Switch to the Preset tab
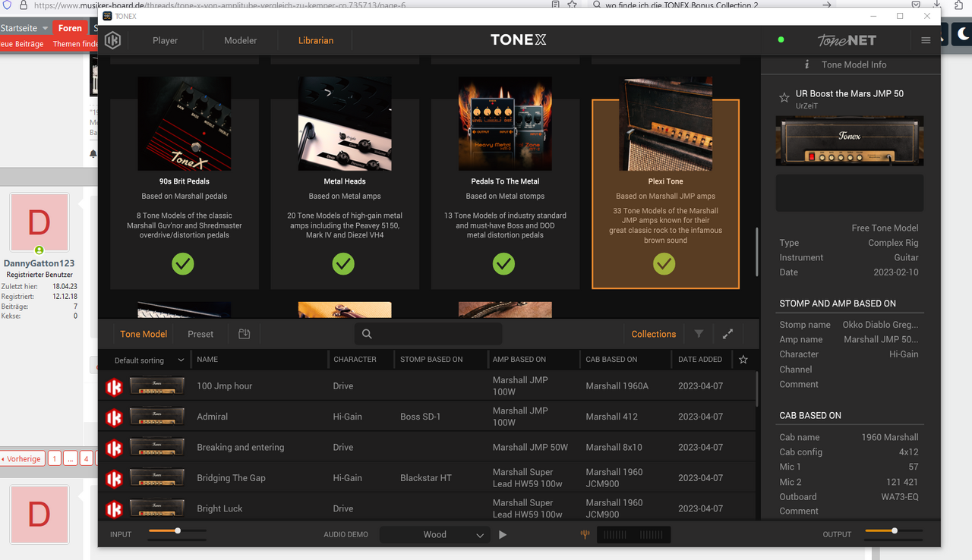This screenshot has height=560, width=972. pos(200,334)
